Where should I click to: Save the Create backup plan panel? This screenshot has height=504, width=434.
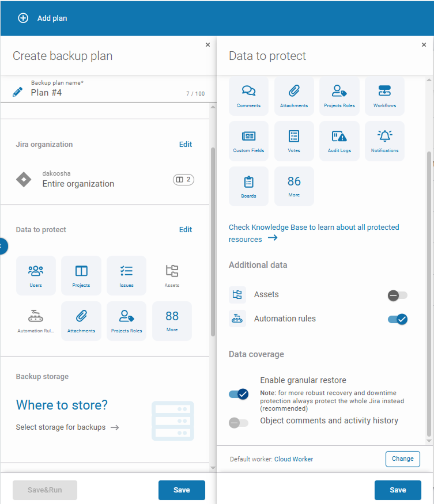pyautogui.click(x=182, y=490)
